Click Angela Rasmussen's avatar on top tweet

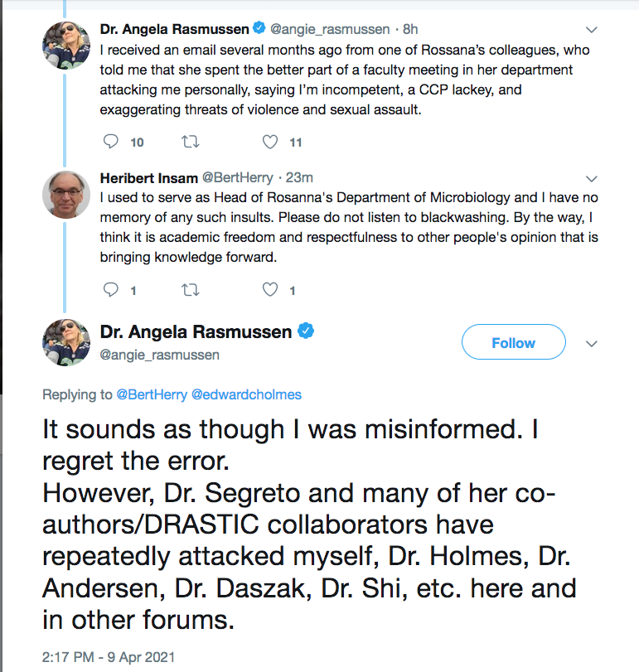pyautogui.click(x=66, y=47)
